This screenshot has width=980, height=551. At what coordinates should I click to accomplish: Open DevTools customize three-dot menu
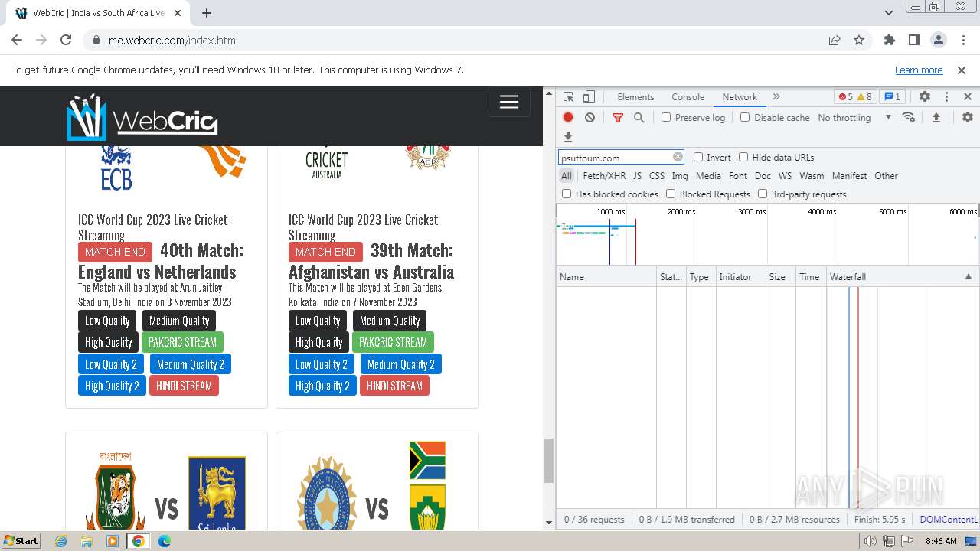point(946,96)
